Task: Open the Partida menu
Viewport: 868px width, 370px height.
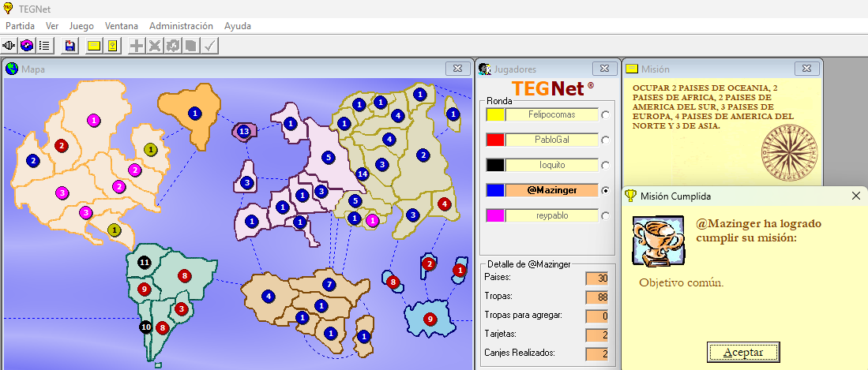Action: (x=21, y=26)
